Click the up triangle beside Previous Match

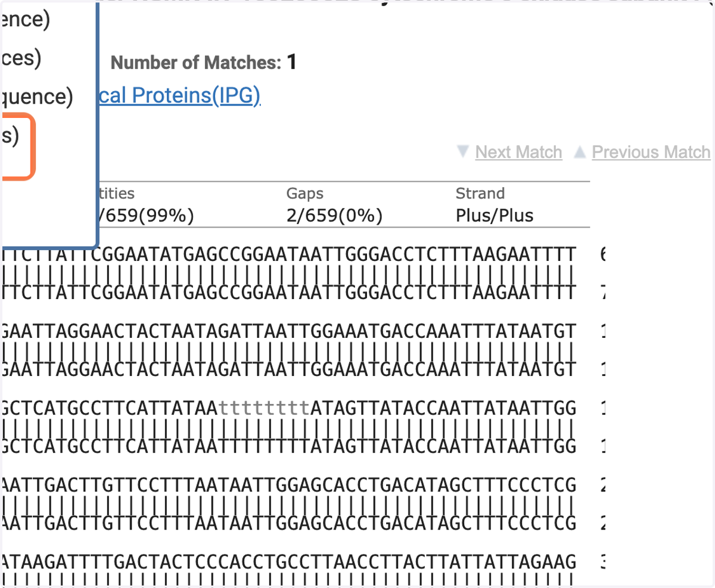580,152
